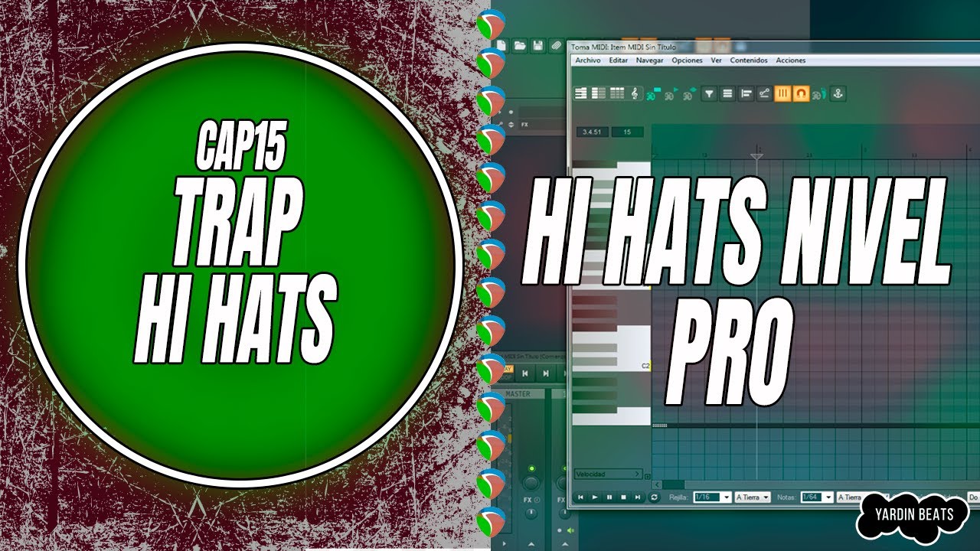Viewport: 980px width, 551px height.
Task: Click the playhead marker on the ruler
Action: pos(757,156)
